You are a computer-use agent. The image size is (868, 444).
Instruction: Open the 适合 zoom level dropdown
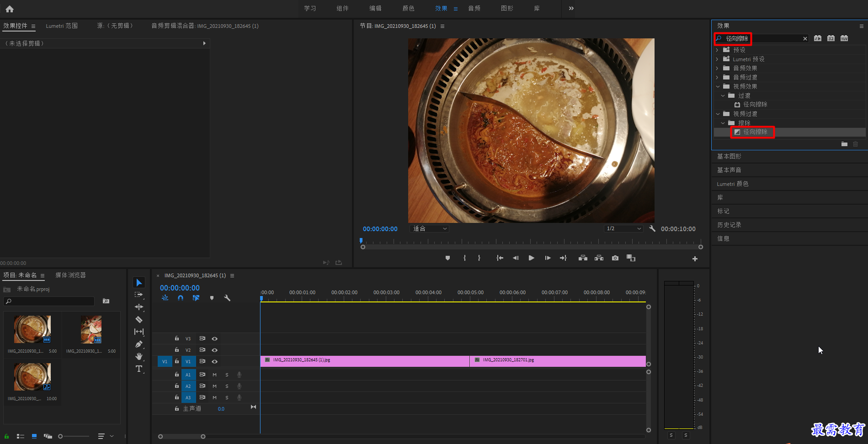[x=430, y=228]
